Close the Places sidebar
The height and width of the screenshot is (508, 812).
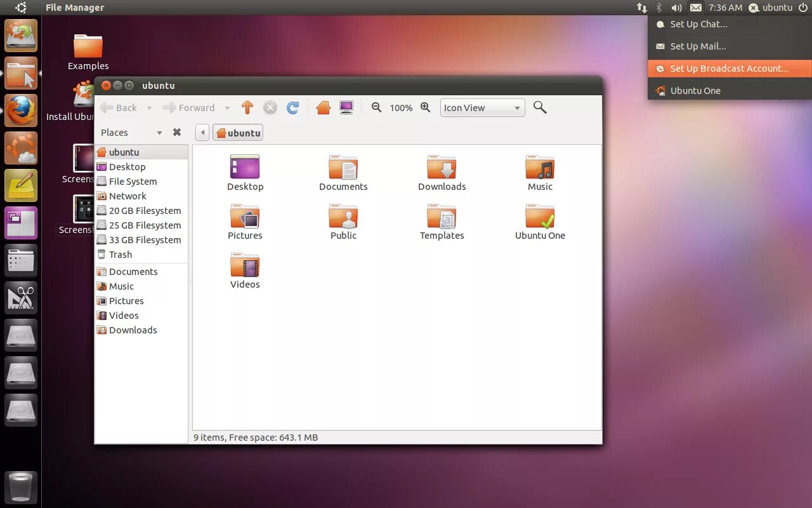point(177,132)
